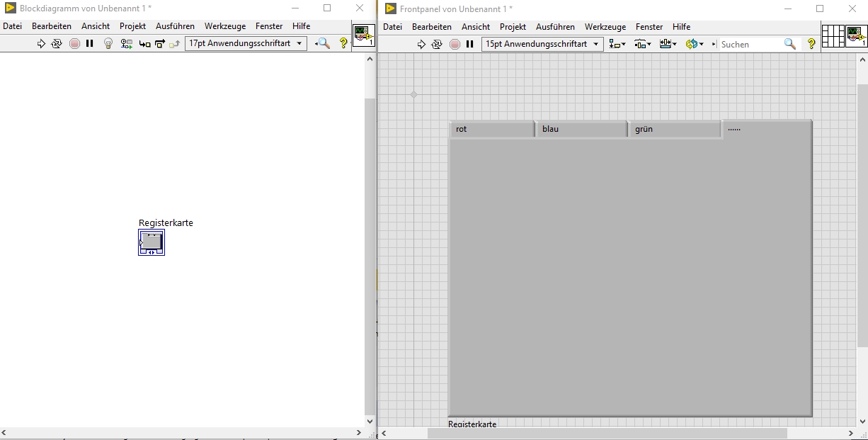This screenshot has height=440, width=868.
Task: Run the VI in Frontpanel window
Action: click(x=421, y=44)
